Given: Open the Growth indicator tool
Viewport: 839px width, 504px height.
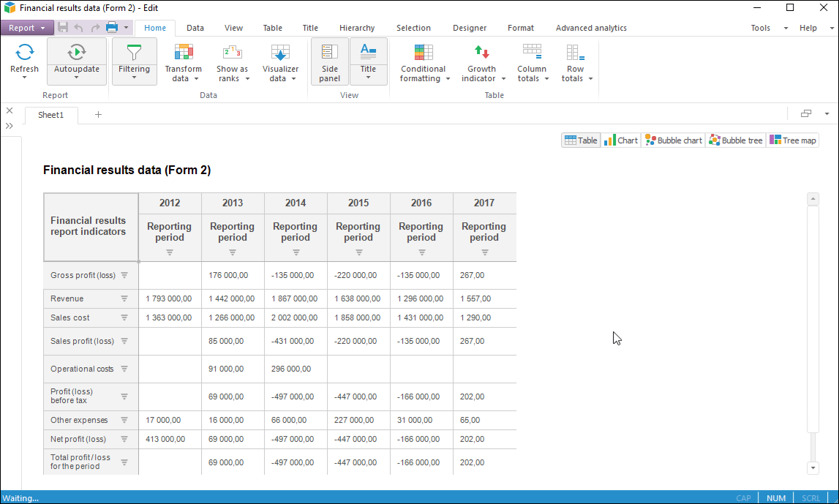Looking at the screenshot, I should pos(481,53).
